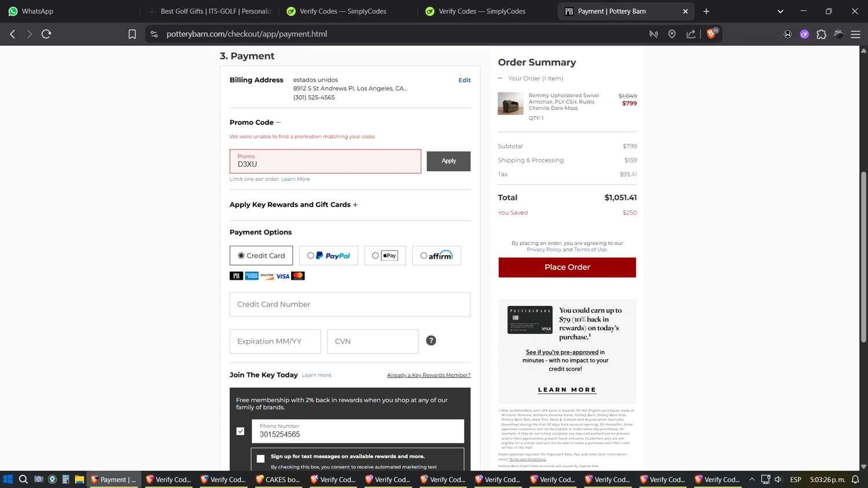The height and width of the screenshot is (488, 868).
Task: Open the Extensions puzzle icon
Action: pyautogui.click(x=821, y=34)
